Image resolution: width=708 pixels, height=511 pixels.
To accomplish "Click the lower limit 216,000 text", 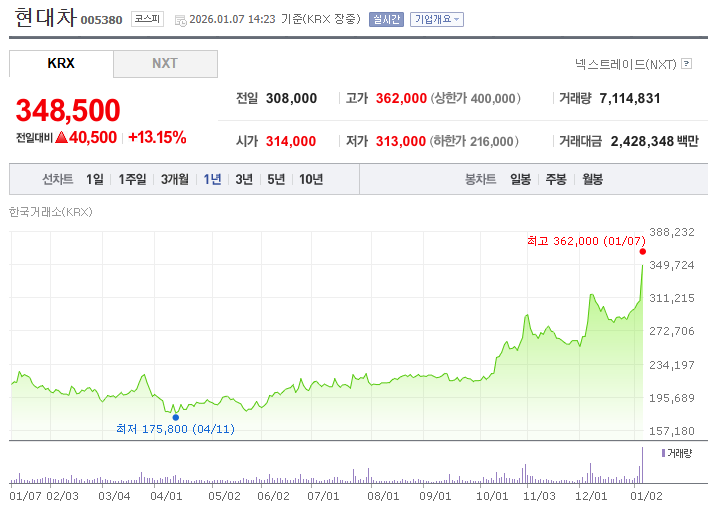I will [474, 141].
